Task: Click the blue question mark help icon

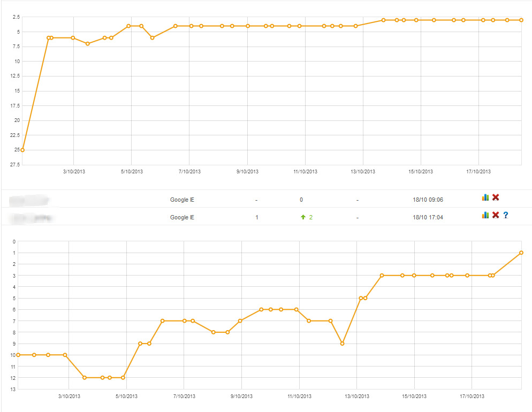Action: (x=506, y=215)
